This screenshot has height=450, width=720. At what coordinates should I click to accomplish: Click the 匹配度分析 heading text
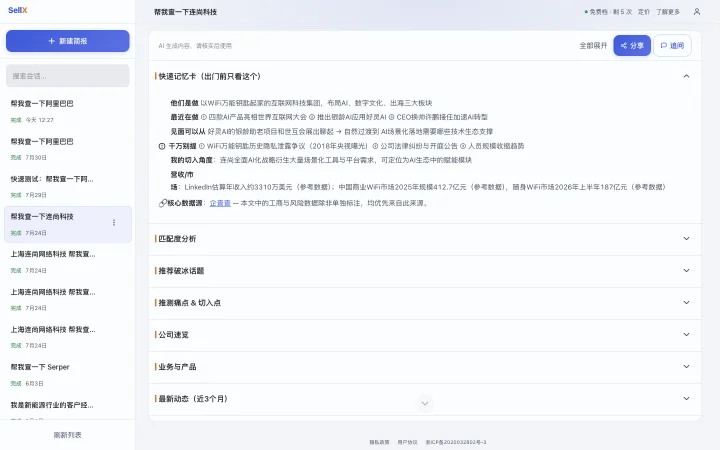(177, 239)
